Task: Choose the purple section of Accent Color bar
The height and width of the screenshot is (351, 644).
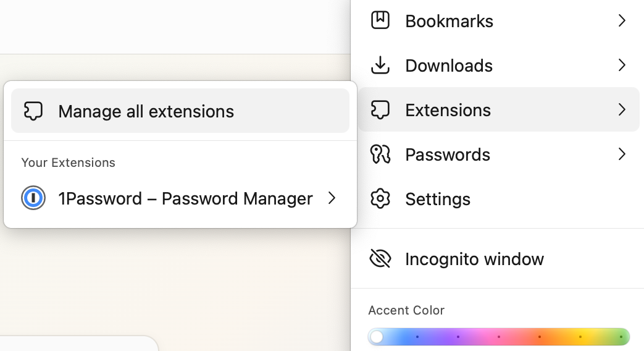Action: [x=458, y=337]
